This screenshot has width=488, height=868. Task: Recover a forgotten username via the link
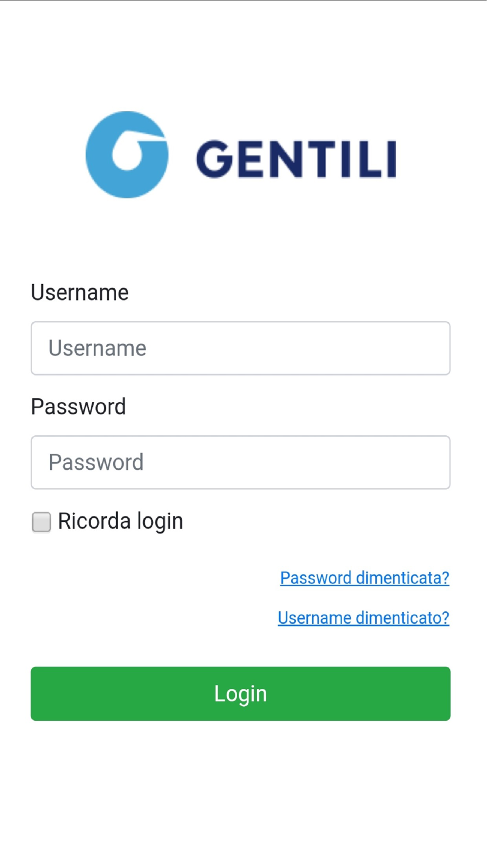(x=364, y=618)
